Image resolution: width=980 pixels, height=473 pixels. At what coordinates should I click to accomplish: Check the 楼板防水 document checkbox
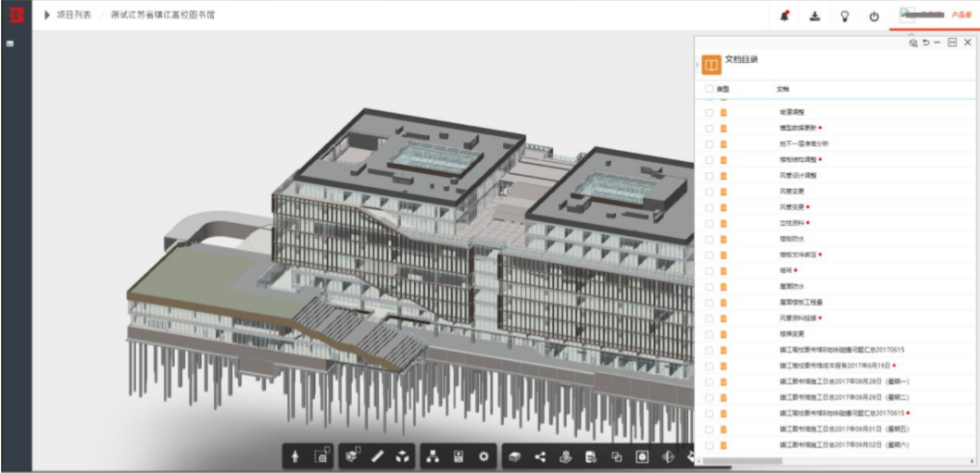pyautogui.click(x=709, y=239)
